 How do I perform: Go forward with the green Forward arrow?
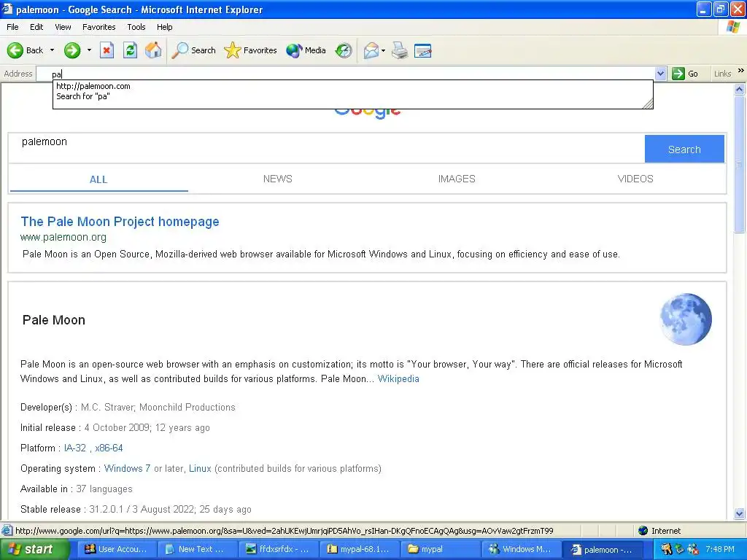72,50
